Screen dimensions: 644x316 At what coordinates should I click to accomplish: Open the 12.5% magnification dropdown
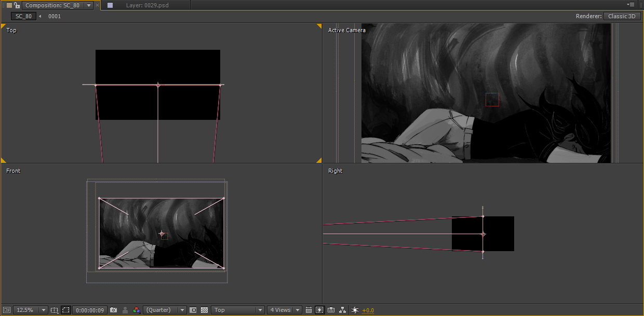[x=31, y=310]
